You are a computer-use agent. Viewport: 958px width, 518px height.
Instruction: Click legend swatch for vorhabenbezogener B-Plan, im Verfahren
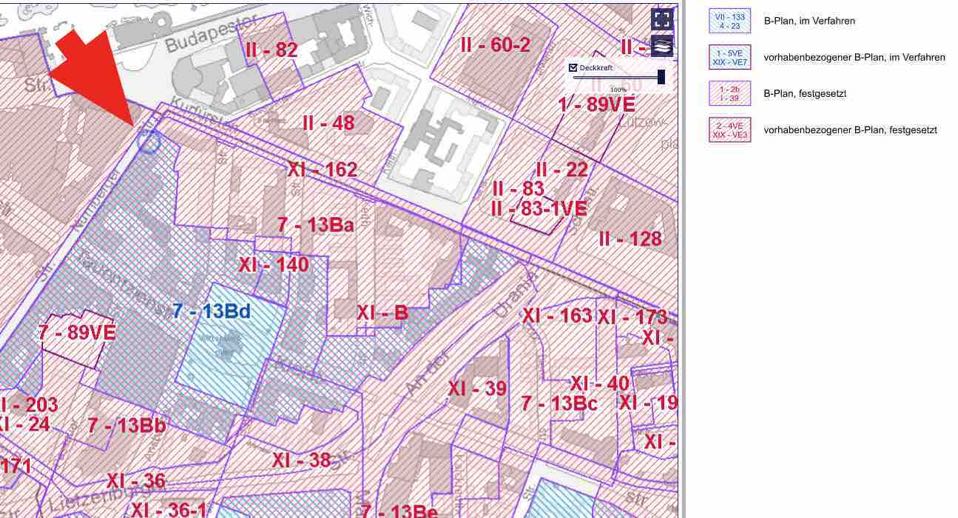point(730,57)
